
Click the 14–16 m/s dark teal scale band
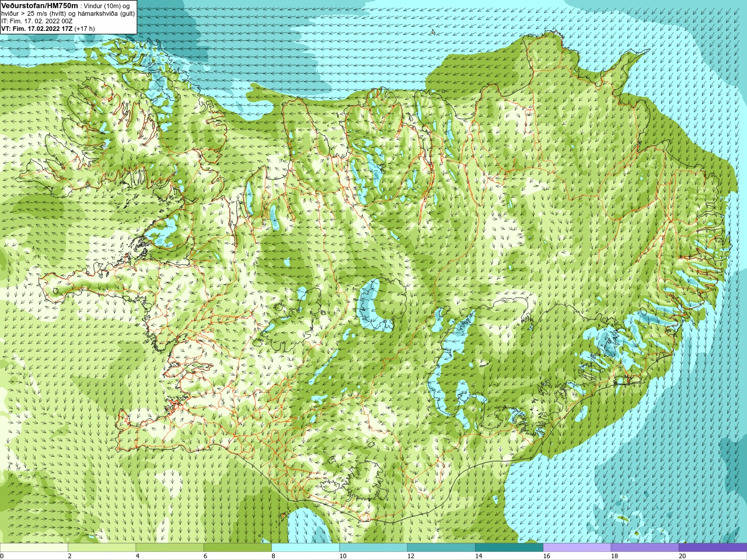(x=509, y=548)
